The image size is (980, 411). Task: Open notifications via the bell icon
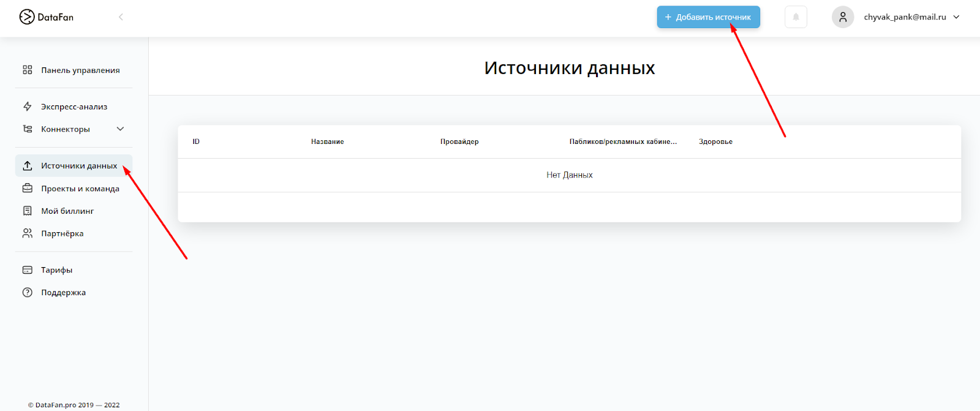coord(796,17)
